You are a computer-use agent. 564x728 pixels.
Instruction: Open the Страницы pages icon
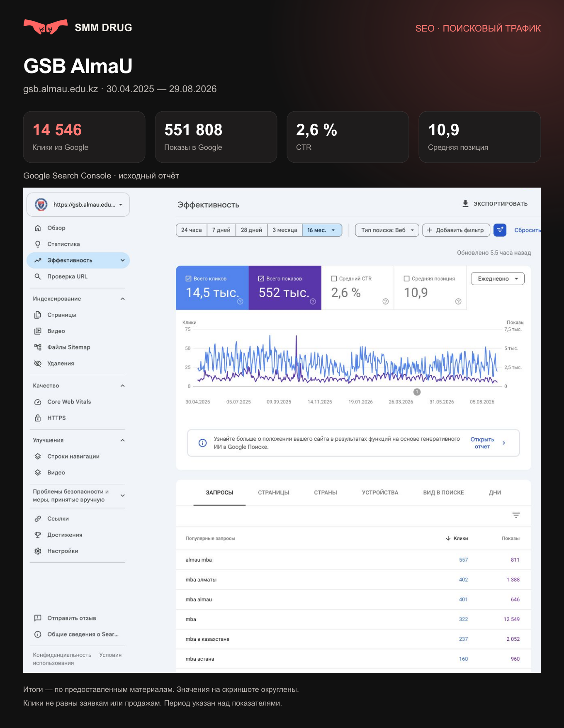tap(38, 315)
